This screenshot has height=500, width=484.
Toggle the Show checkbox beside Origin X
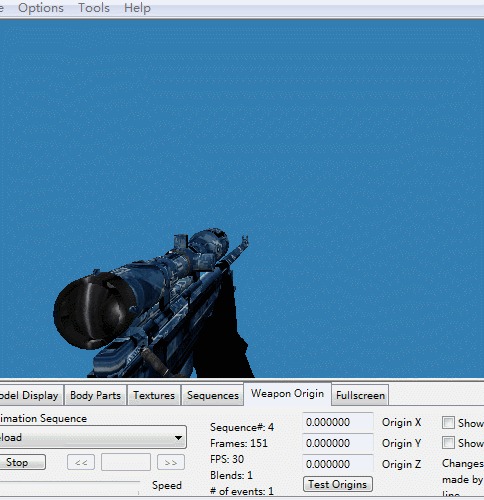point(448,423)
